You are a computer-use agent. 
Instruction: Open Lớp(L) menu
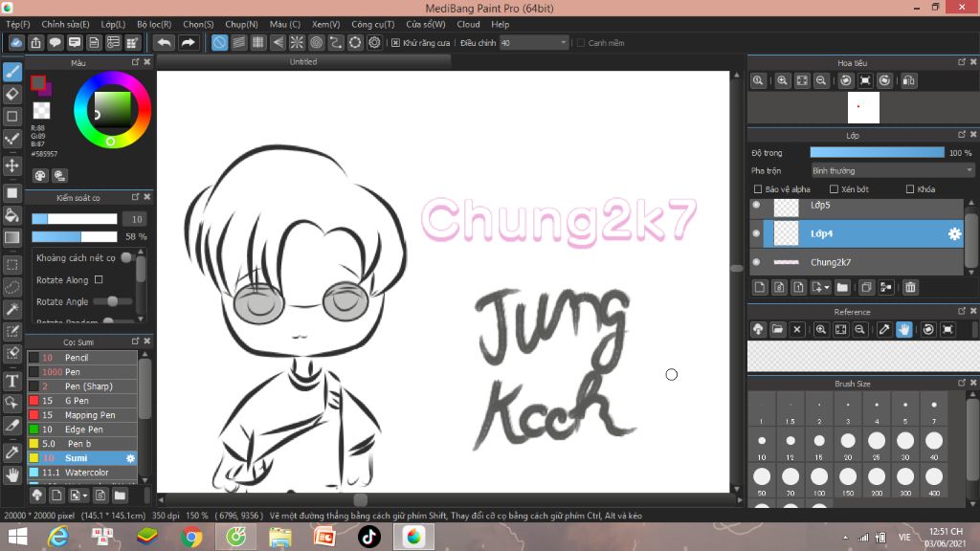point(113,24)
